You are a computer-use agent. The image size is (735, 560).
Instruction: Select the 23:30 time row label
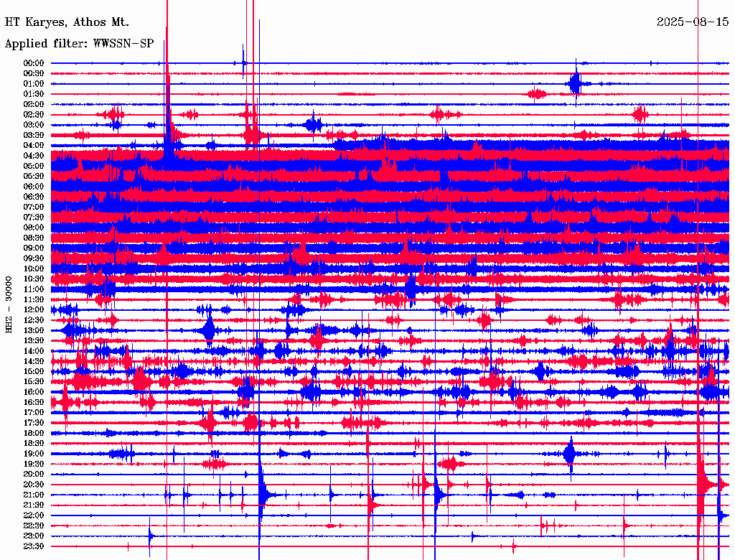point(33,546)
